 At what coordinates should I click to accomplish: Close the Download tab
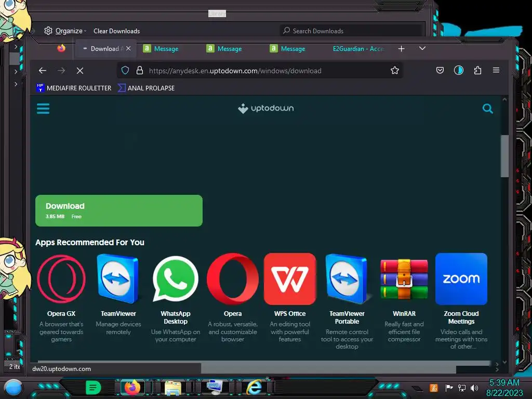pyautogui.click(x=128, y=48)
